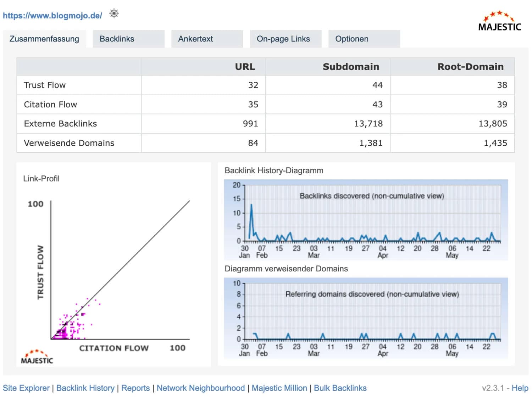Click the Majestic logo inside the Link-Profil chart
This screenshot has height=399, width=532.
click(x=37, y=356)
